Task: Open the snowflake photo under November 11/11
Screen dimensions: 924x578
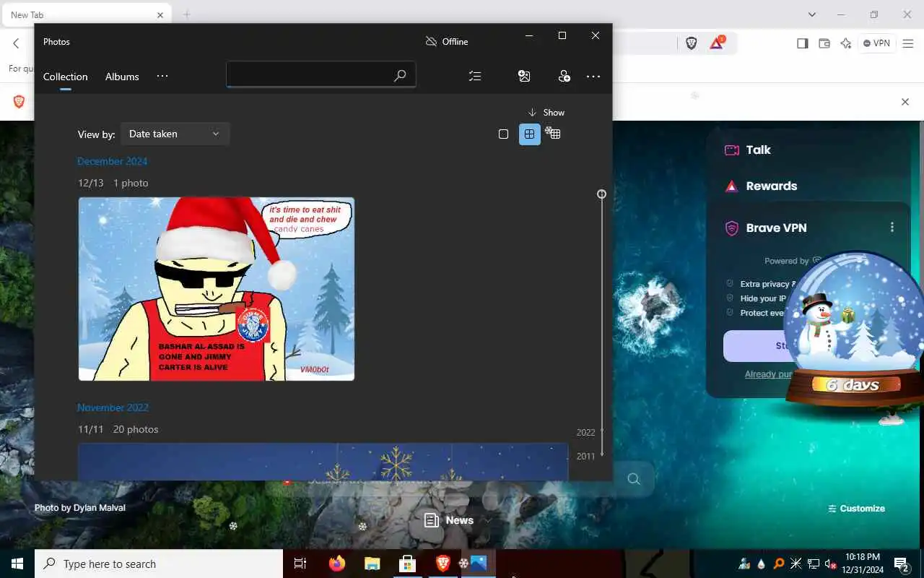Action: pyautogui.click(x=323, y=462)
